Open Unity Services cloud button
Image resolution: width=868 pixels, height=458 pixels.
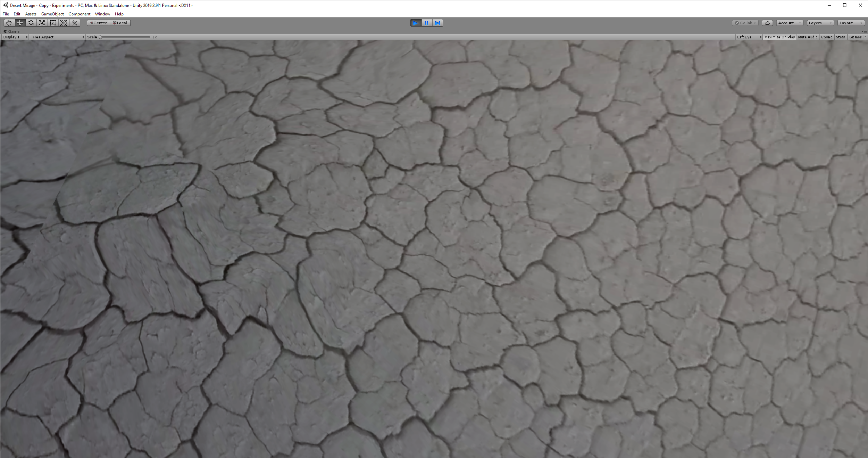[767, 23]
